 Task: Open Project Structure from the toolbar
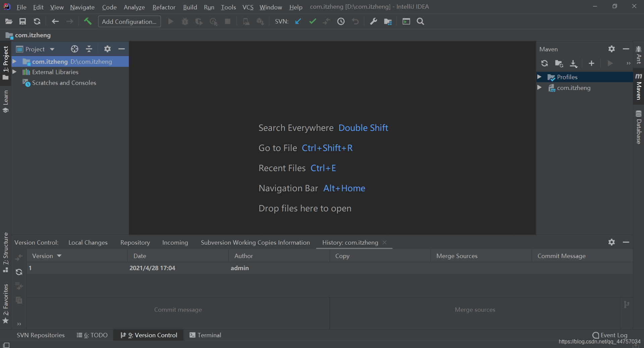[x=388, y=21]
